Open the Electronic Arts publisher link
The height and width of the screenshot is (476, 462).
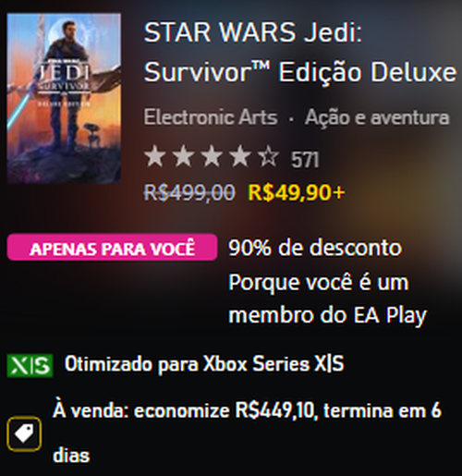(x=211, y=117)
